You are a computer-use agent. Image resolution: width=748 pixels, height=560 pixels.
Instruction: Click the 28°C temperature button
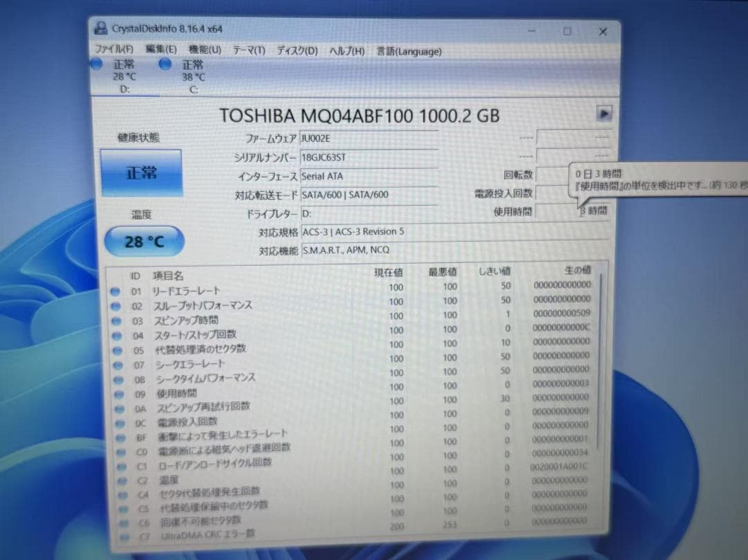(143, 242)
